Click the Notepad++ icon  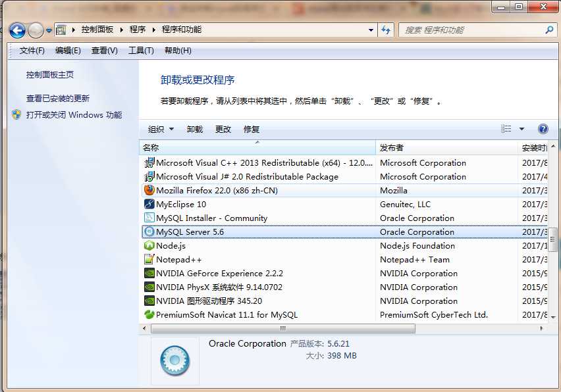(x=149, y=259)
